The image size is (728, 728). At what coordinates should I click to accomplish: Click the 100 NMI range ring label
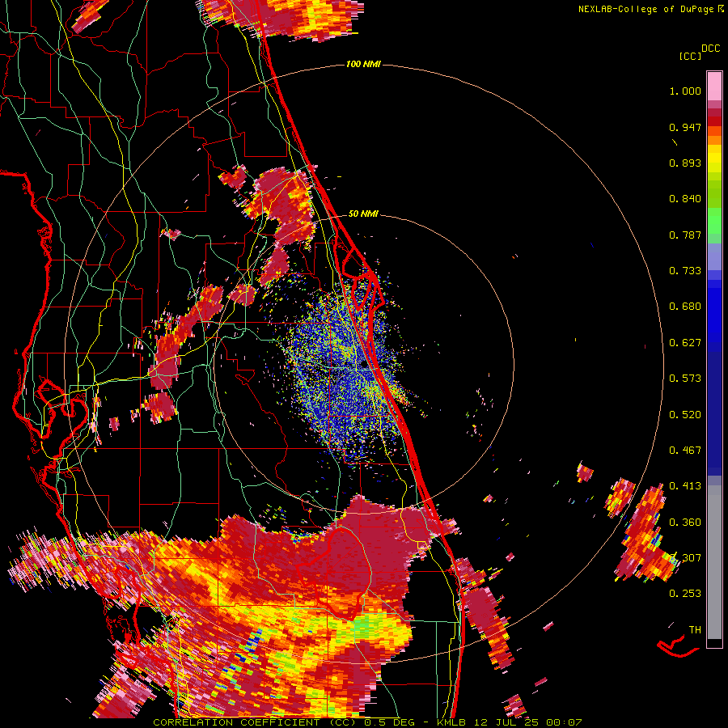363,64
